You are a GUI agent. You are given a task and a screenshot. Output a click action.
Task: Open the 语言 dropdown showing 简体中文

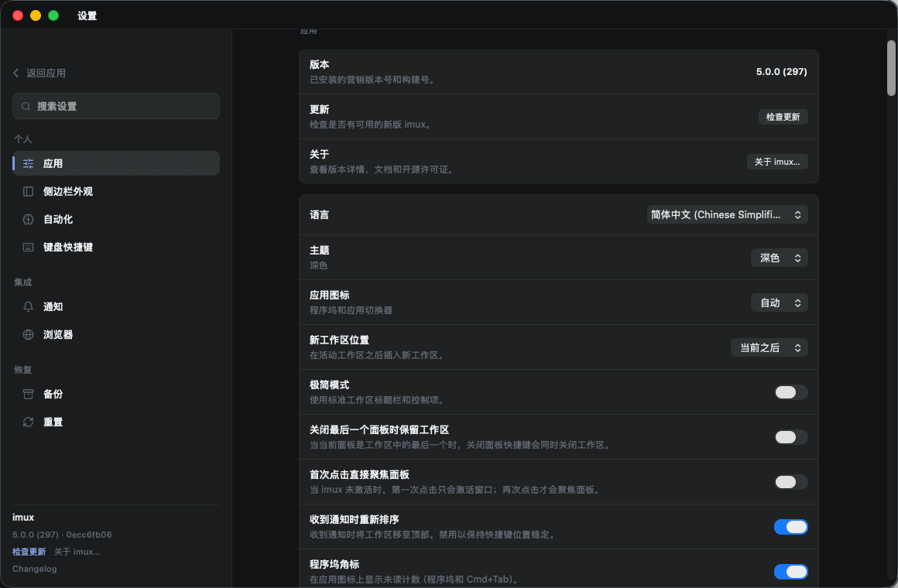point(728,215)
